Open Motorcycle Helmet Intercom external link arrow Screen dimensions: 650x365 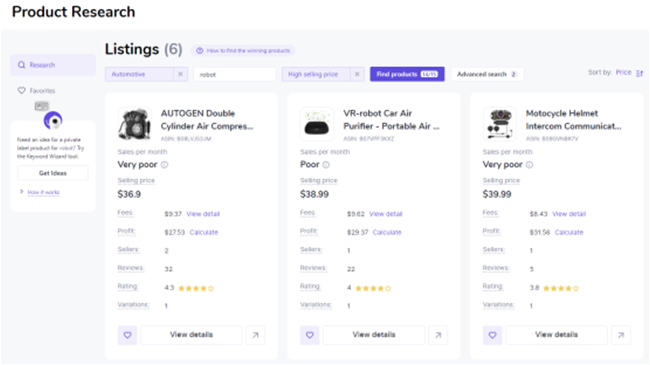(621, 335)
